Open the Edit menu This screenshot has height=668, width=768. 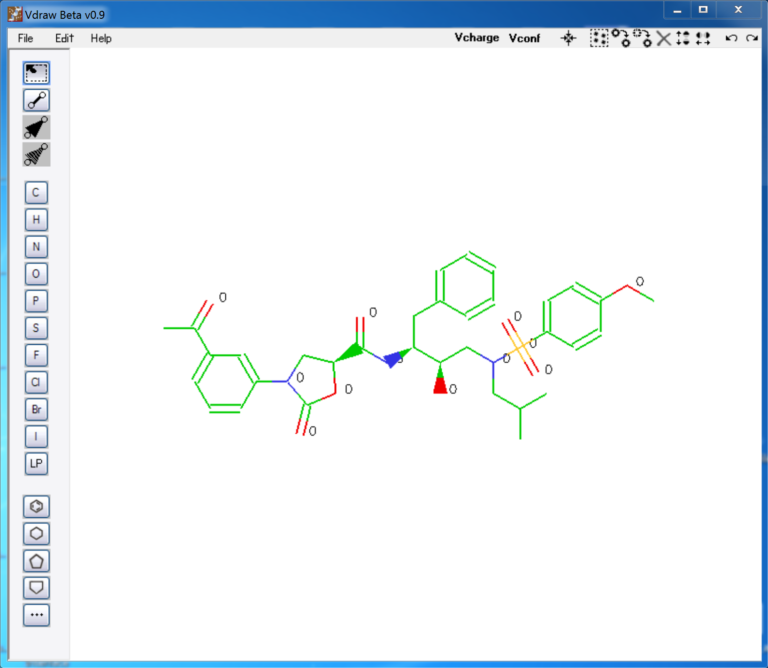tap(65, 38)
